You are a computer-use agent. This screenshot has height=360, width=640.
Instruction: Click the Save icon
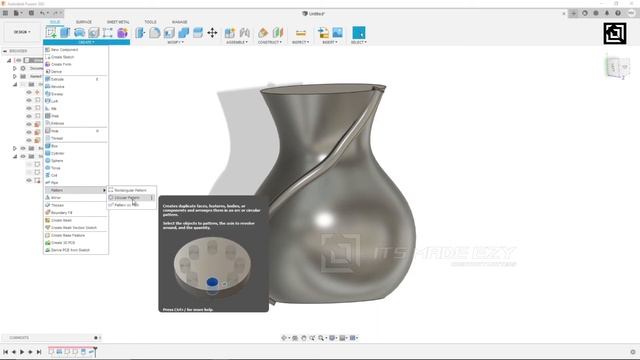tap(31, 13)
